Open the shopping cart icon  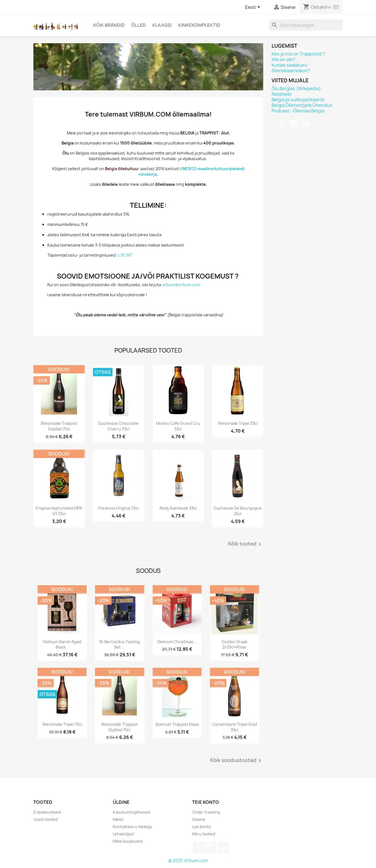[x=306, y=7]
